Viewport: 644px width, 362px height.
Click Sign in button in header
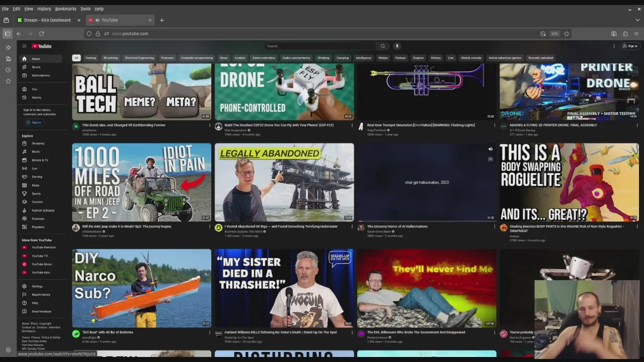coord(629,46)
